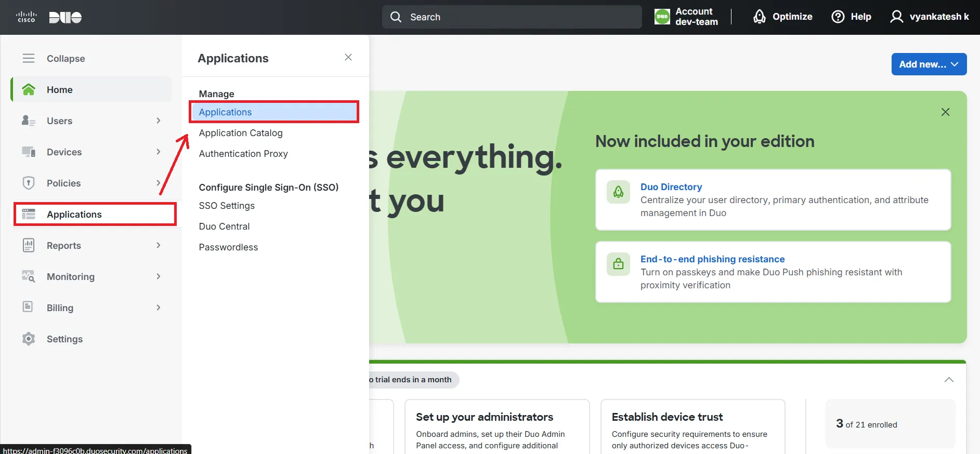
Task: Dismiss the Now included banner
Action: coord(945,112)
